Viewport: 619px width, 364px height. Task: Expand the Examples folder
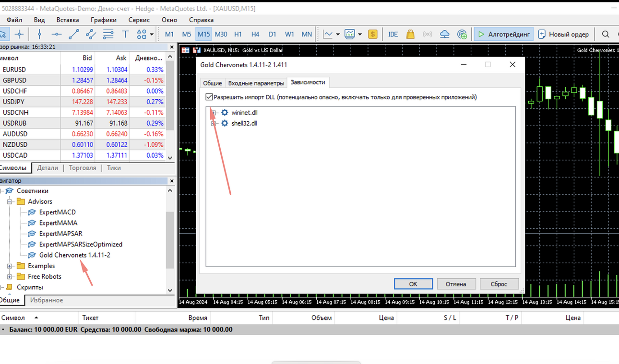(x=10, y=266)
